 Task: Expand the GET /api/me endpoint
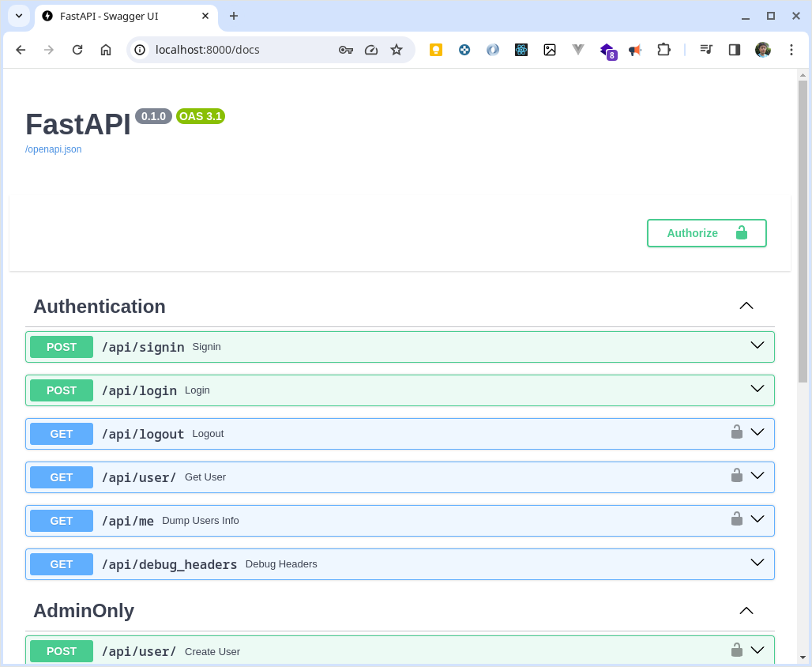click(757, 519)
